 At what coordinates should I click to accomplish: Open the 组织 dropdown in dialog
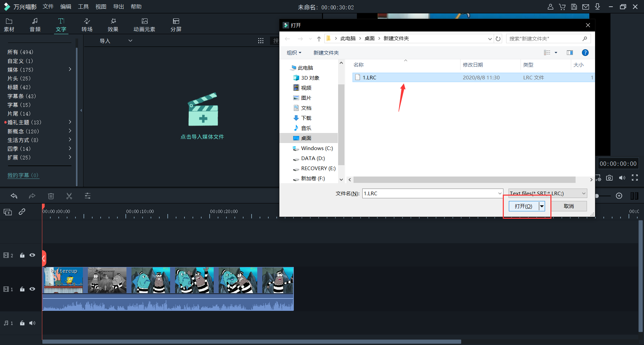(x=294, y=53)
